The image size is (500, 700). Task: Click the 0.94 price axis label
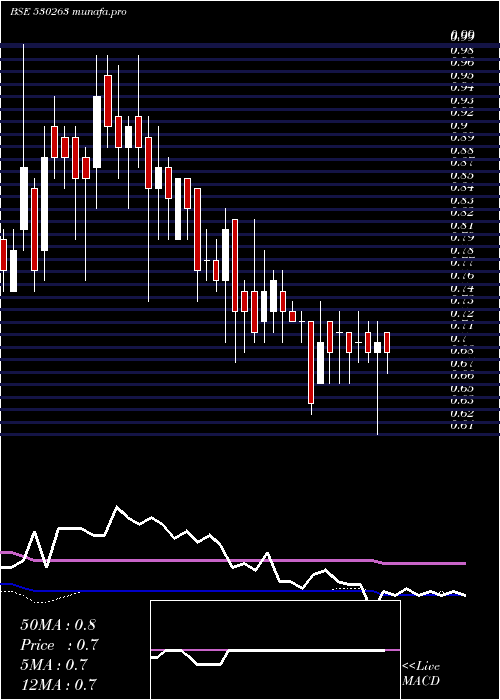coord(462,88)
